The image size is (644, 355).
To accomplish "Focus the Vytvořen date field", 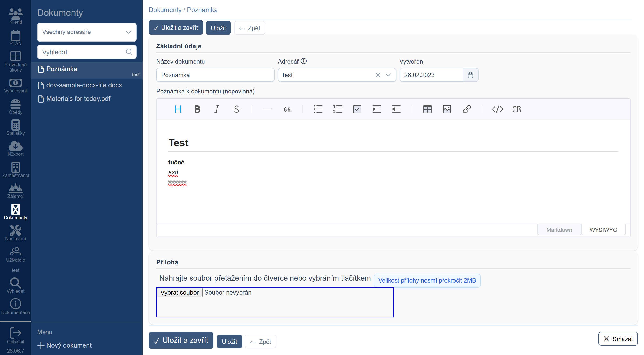I will click(x=431, y=75).
